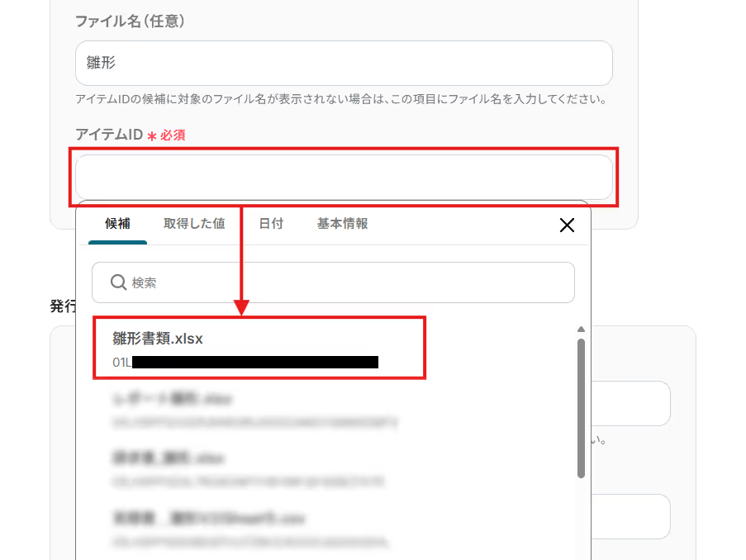Click the candidate list scrollbar thumb
746x560 pixels.
pyautogui.click(x=581, y=408)
